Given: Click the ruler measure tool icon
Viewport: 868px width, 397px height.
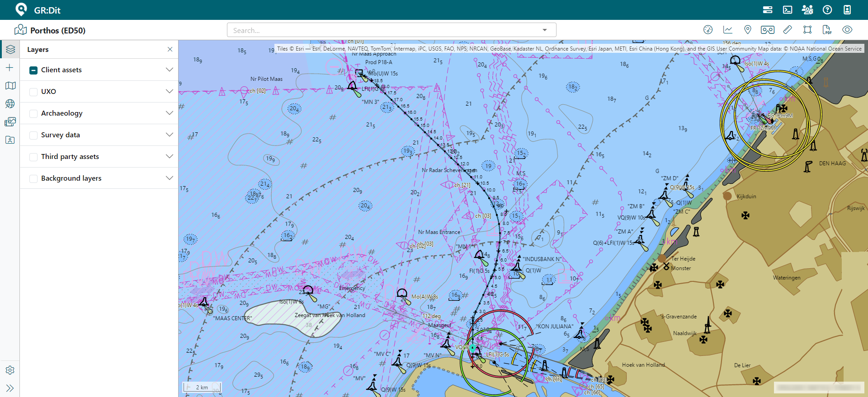Looking at the screenshot, I should pyautogui.click(x=788, y=30).
